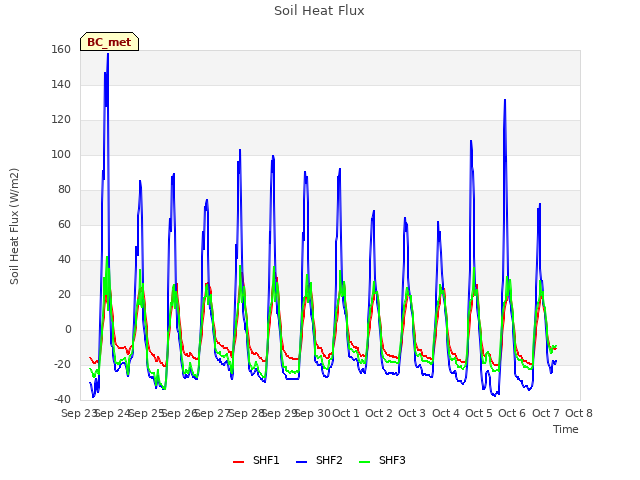
Task: Click the SHF2 legend entry
Action: coord(319,460)
